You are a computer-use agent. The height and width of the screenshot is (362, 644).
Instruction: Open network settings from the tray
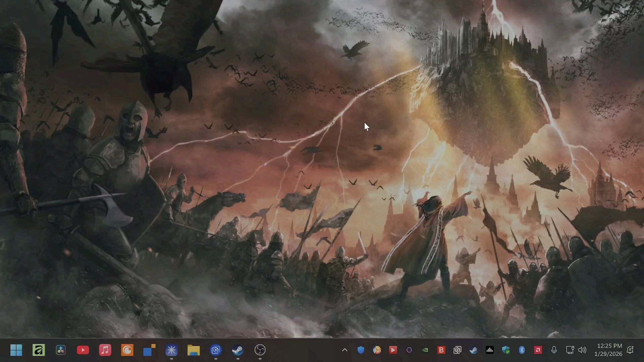point(570,350)
